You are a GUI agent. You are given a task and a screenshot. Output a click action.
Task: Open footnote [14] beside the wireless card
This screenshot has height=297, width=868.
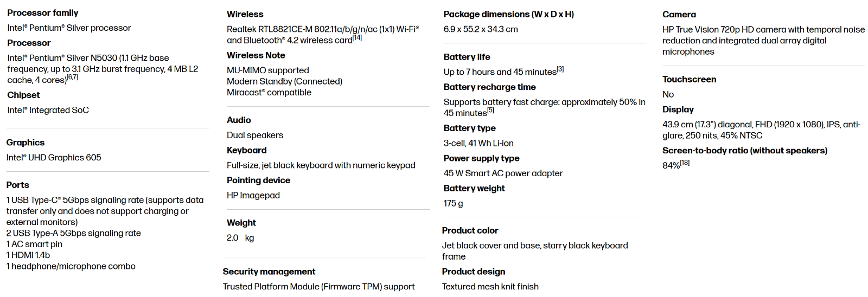click(x=358, y=38)
